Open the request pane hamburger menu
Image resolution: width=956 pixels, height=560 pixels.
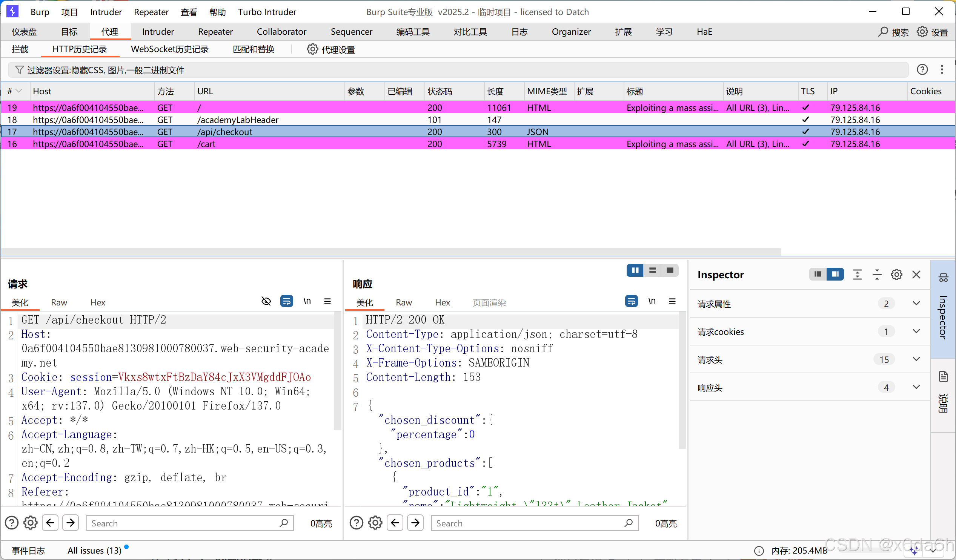pyautogui.click(x=327, y=301)
